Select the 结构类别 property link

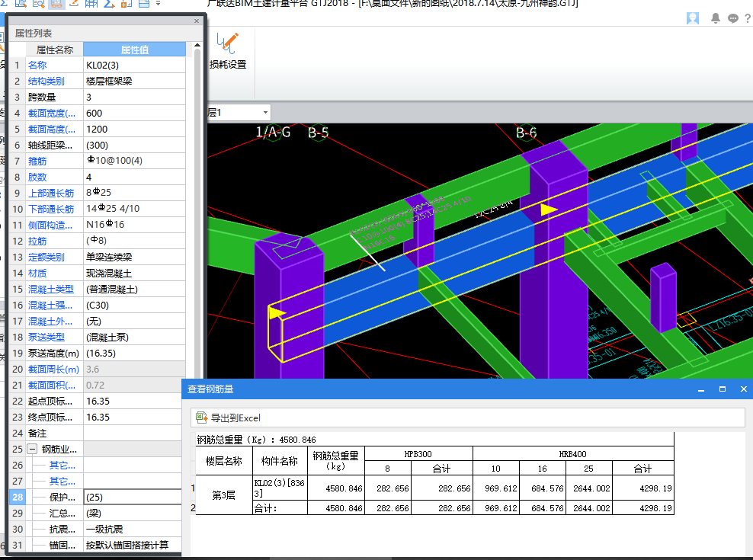[x=46, y=82]
